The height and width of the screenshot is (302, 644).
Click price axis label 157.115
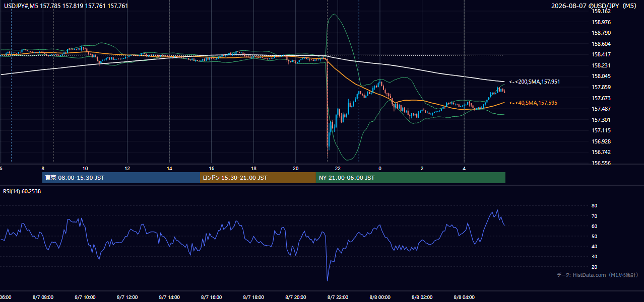coord(602,130)
